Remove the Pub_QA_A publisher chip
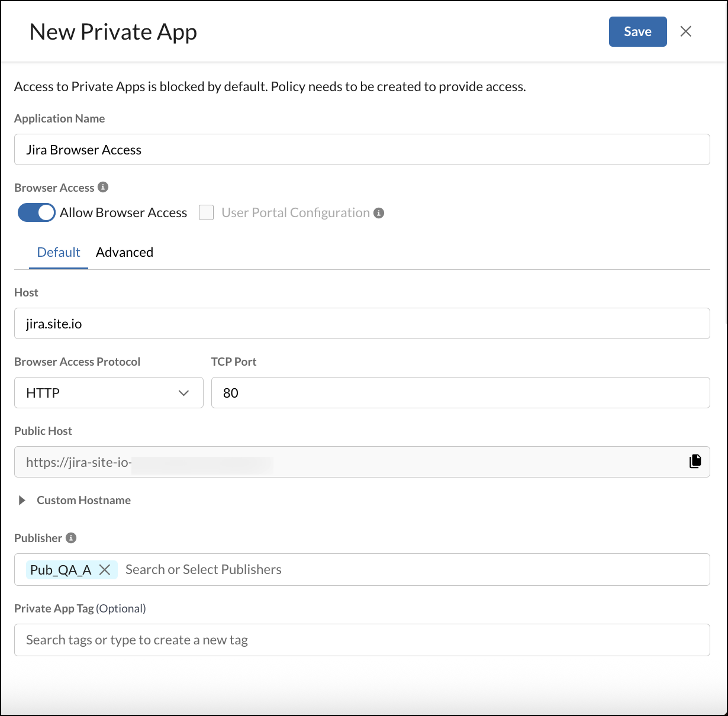728x716 pixels. (x=105, y=569)
